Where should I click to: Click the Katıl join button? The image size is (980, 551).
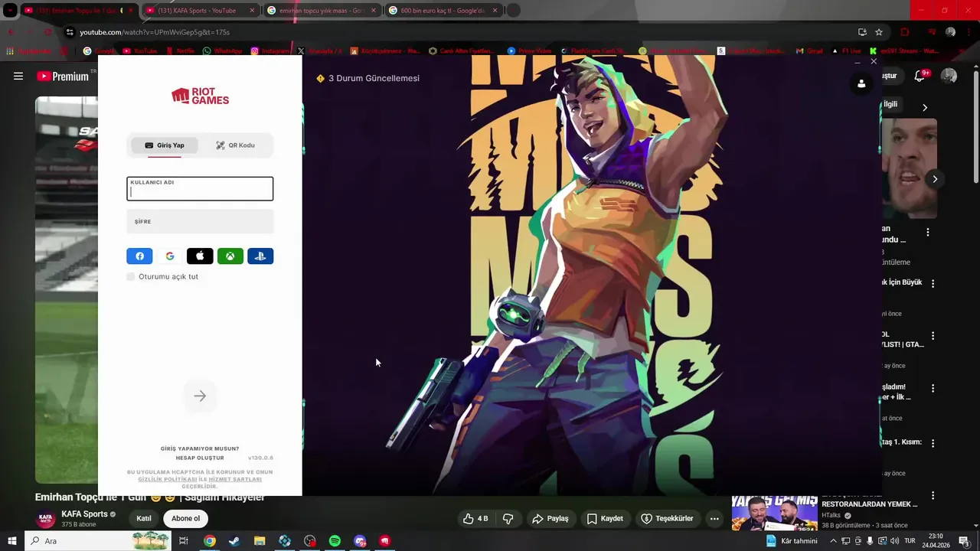pyautogui.click(x=144, y=518)
